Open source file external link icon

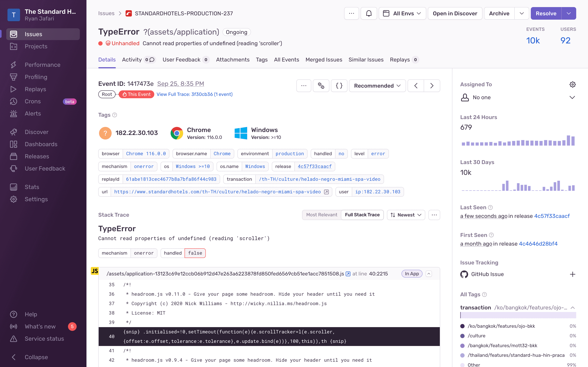coord(348,274)
